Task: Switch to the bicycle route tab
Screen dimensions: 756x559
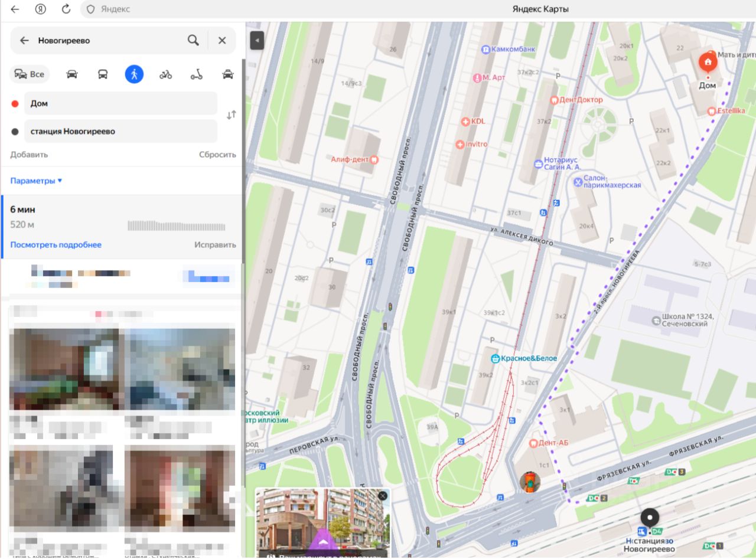Action: (165, 74)
